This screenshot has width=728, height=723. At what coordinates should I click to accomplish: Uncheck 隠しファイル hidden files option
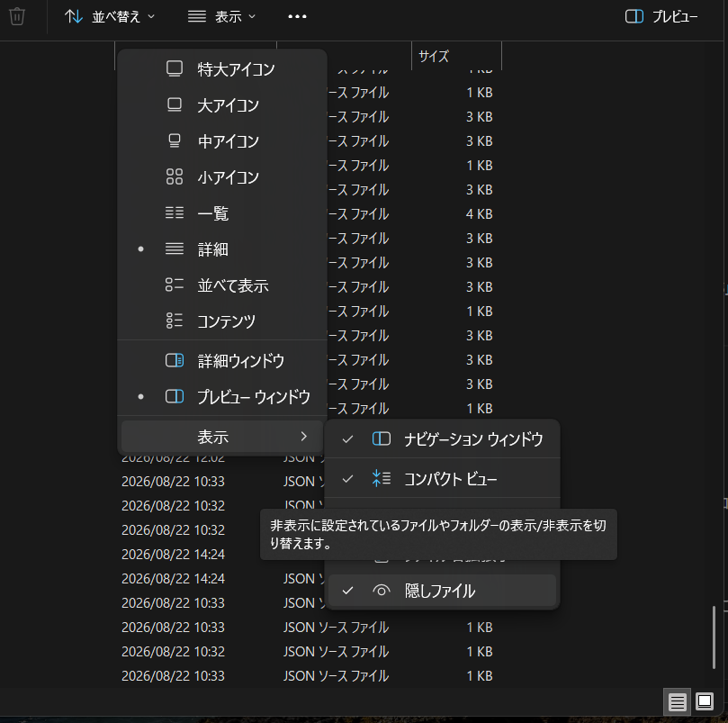point(442,591)
